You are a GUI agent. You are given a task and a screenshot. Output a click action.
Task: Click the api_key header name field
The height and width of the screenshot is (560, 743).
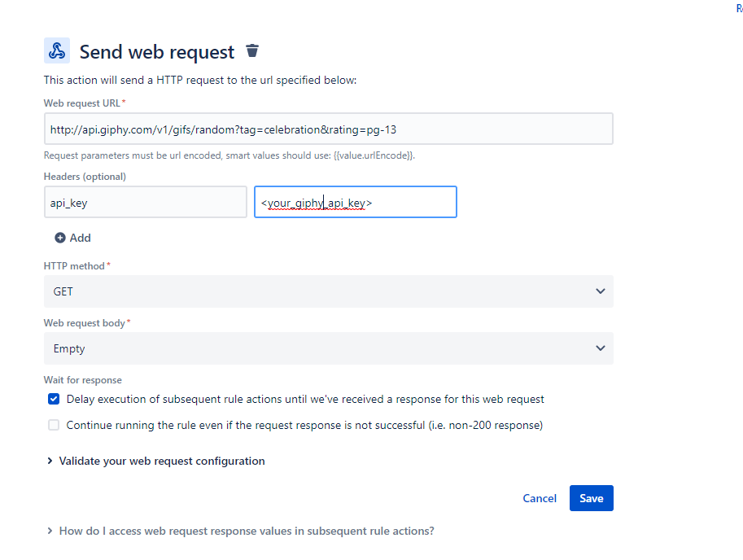click(145, 202)
